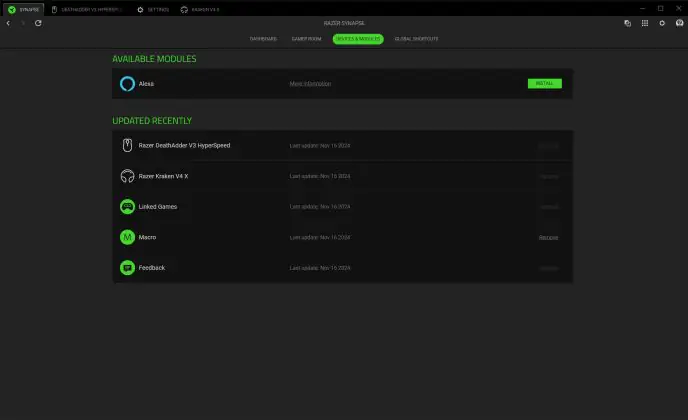This screenshot has width=688, height=420.
Task: Click the last update date for Linked Games
Action: tap(320, 207)
